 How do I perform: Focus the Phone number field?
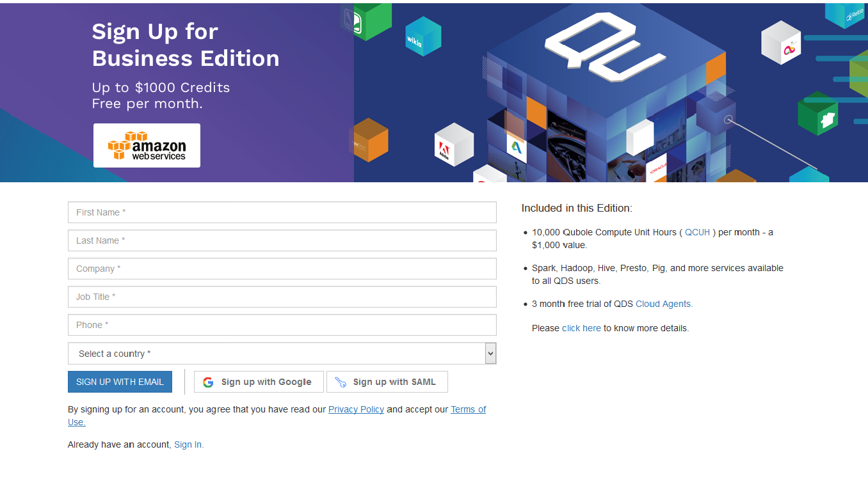[282, 325]
